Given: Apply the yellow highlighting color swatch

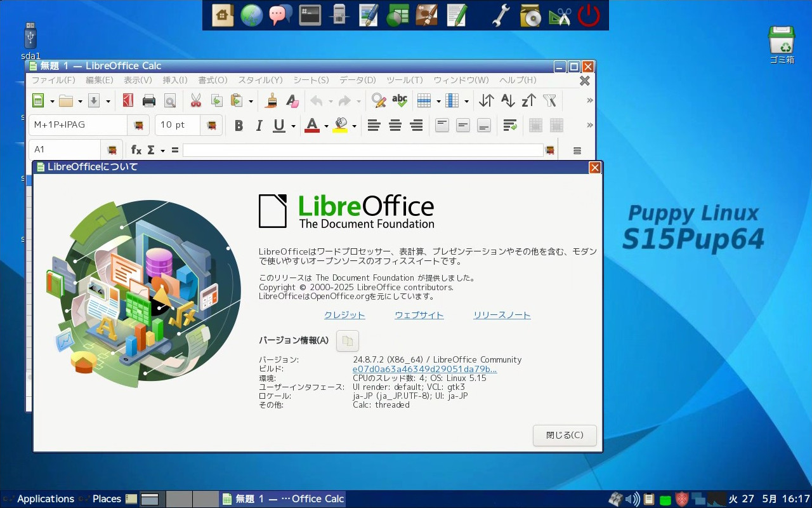Looking at the screenshot, I should [x=341, y=126].
